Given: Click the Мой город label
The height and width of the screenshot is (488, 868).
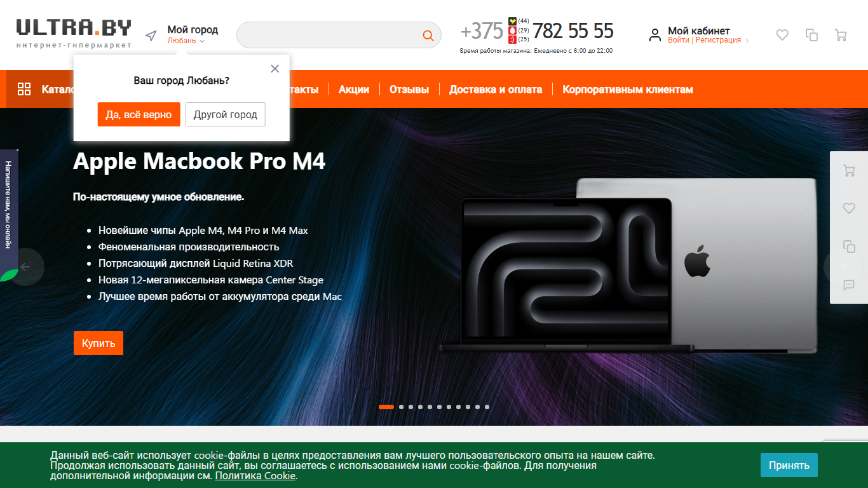Looking at the screenshot, I should click(x=193, y=29).
